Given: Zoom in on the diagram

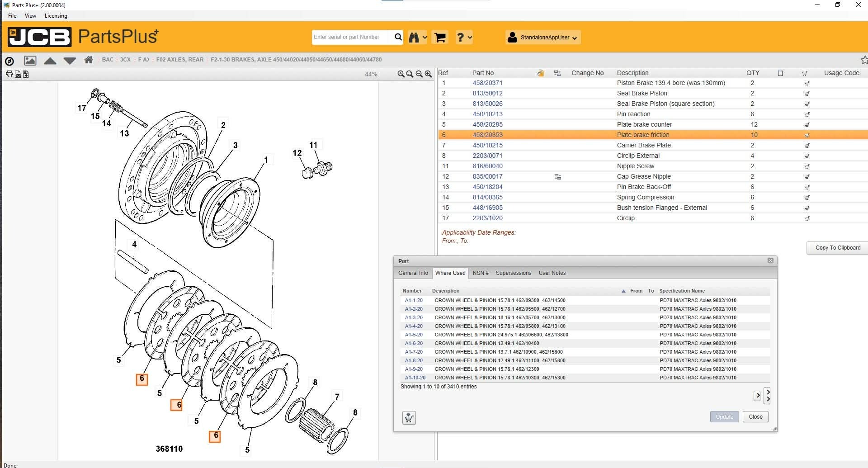Looking at the screenshot, I should click(x=428, y=74).
